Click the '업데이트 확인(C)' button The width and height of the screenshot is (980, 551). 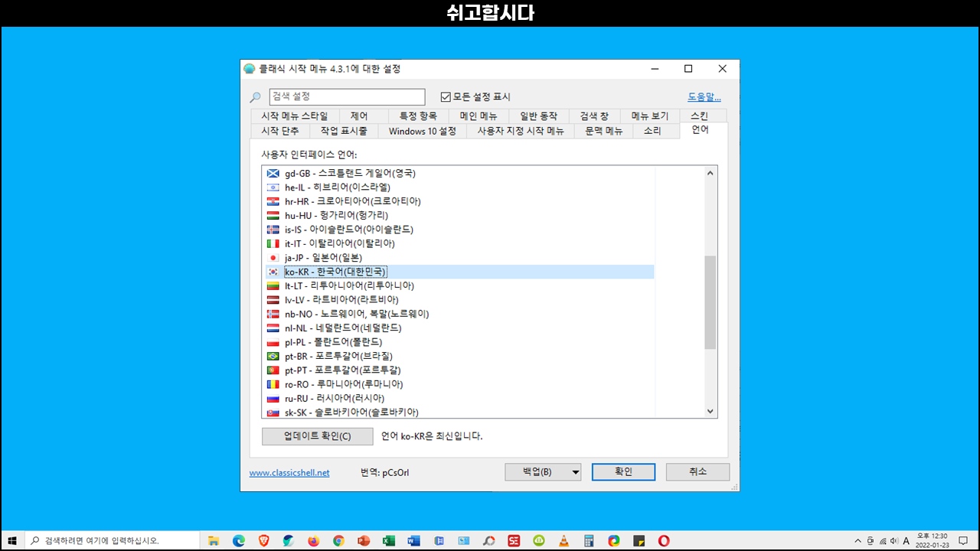point(317,436)
